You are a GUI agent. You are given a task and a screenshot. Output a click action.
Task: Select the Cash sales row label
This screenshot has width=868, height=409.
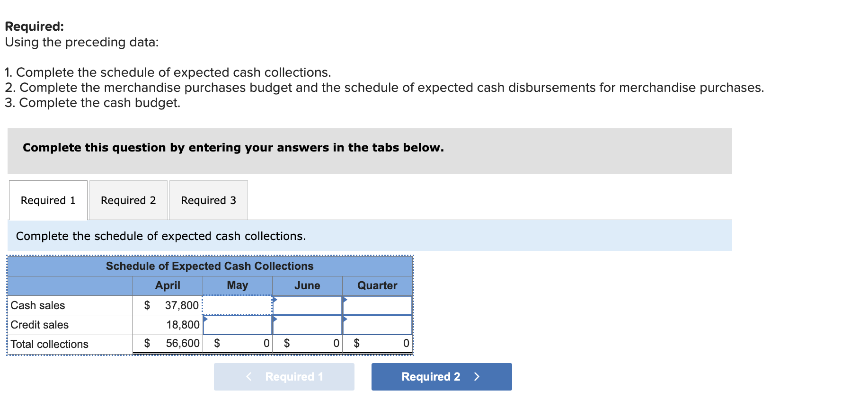coord(38,305)
